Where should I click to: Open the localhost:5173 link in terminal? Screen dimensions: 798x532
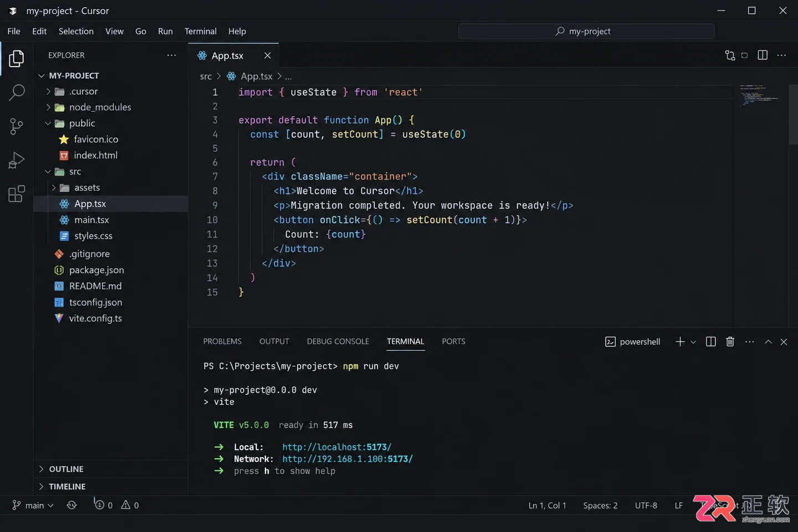pyautogui.click(x=337, y=447)
